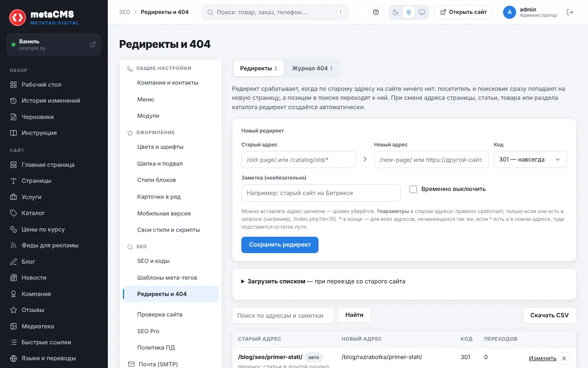This screenshot has width=588, height=368.
Task: Open Фиды для рекламы section
Action: (x=54, y=245)
